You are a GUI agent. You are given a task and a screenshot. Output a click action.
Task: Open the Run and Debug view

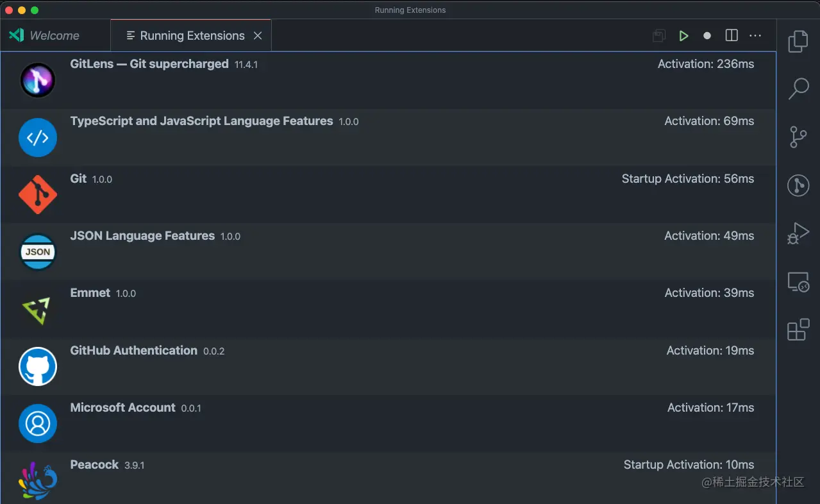(x=798, y=233)
